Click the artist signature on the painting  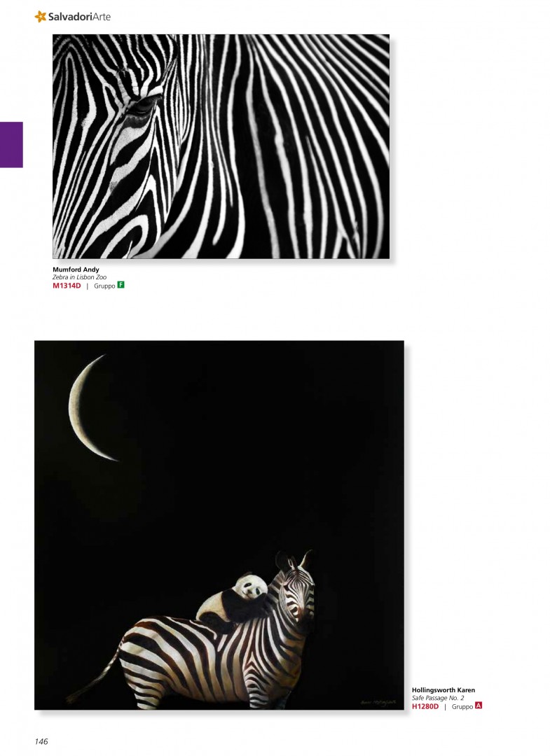tap(378, 702)
